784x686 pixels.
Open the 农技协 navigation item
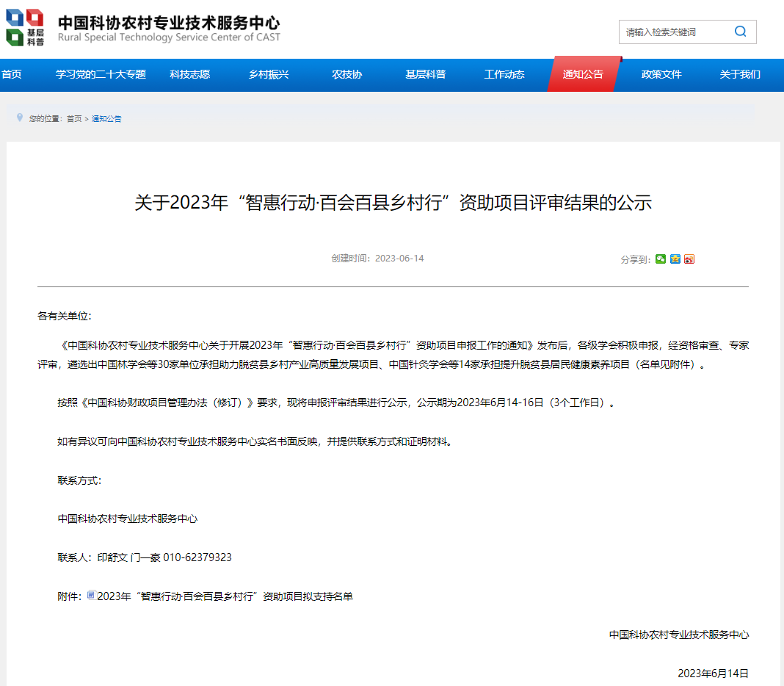tap(346, 74)
